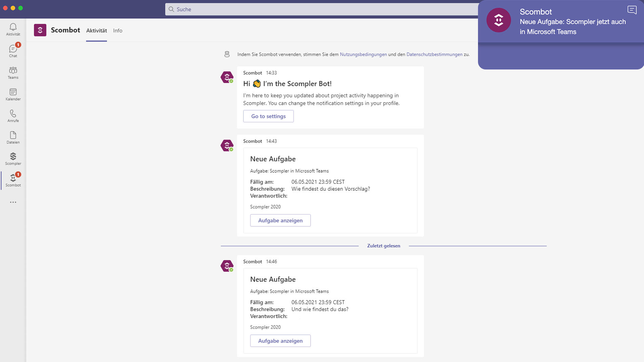Viewport: 644px width, 362px height.
Task: Click Scombot avatar on 14:33 message
Action: coord(227,77)
